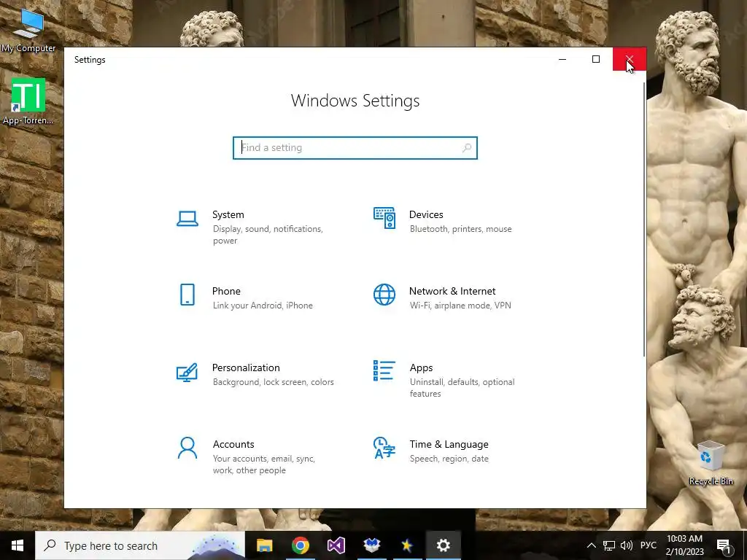Click the yellow star app taskbar icon
Image resolution: width=747 pixels, height=560 pixels.
click(x=407, y=545)
